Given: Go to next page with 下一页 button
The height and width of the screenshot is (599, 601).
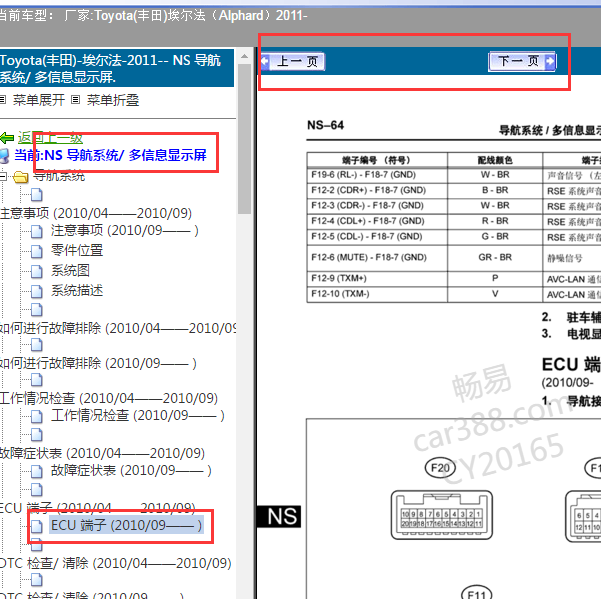Looking at the screenshot, I should (522, 61).
